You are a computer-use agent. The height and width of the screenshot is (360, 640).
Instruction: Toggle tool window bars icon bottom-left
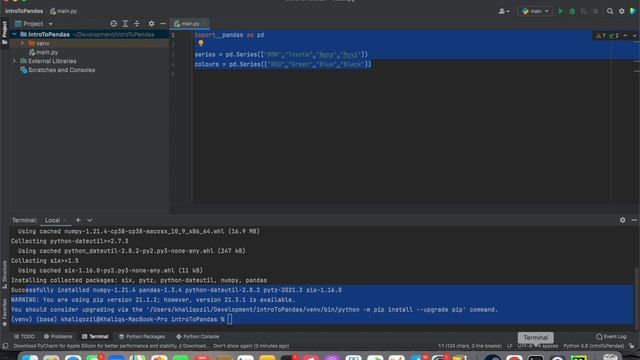pyautogui.click(x=5, y=346)
